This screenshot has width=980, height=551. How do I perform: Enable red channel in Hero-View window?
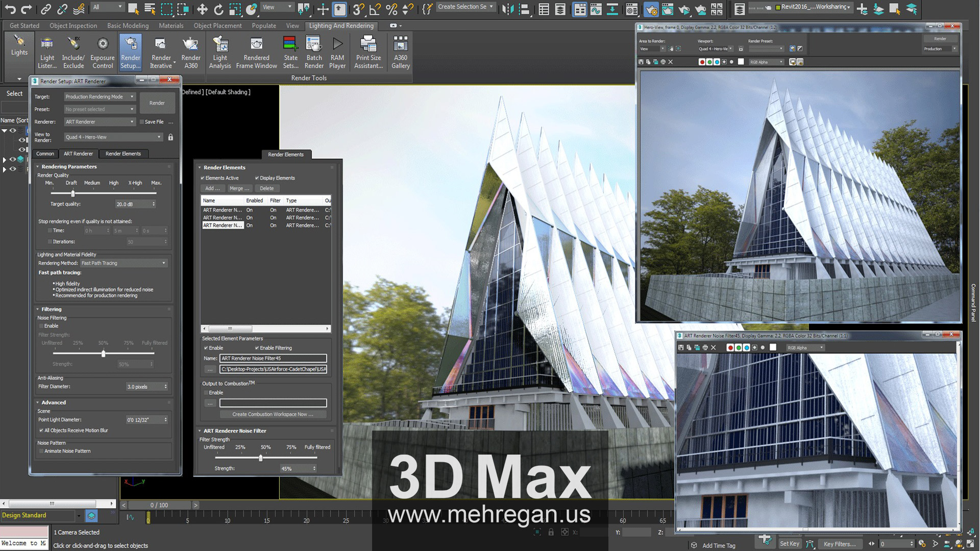(702, 62)
